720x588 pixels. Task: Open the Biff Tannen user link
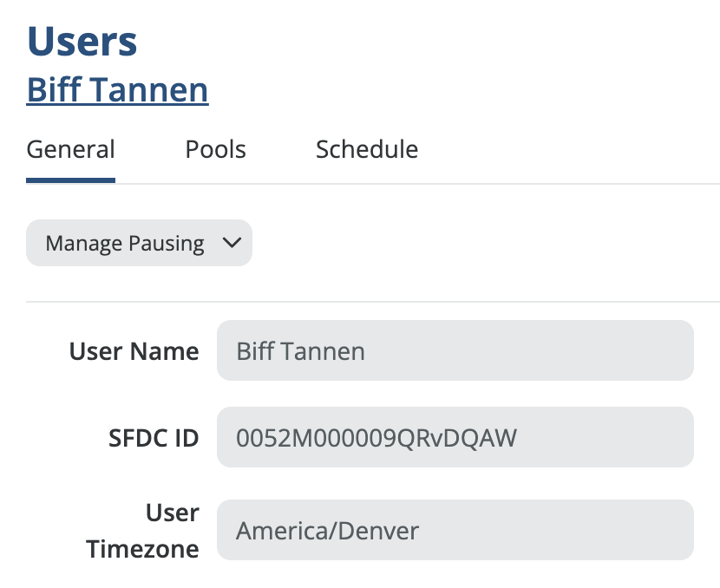[x=117, y=90]
